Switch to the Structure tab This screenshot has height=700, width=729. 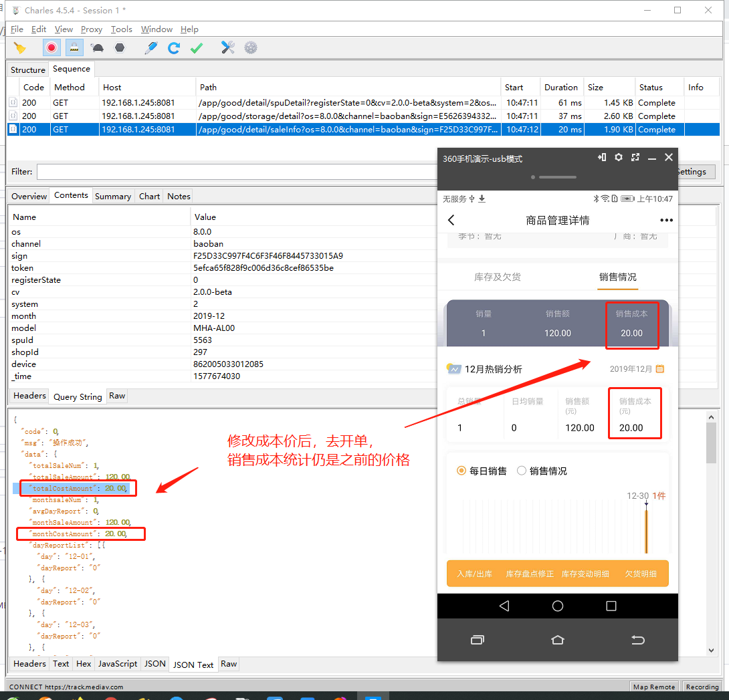click(x=28, y=70)
